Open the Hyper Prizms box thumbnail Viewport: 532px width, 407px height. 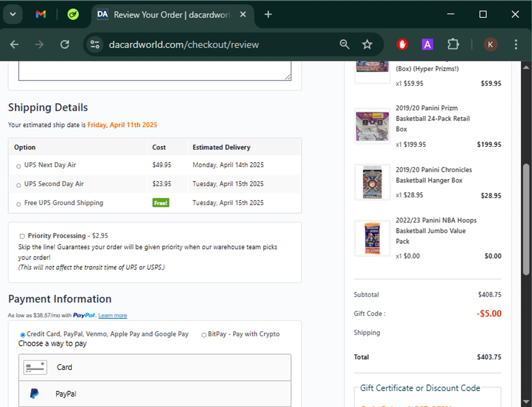click(x=372, y=72)
